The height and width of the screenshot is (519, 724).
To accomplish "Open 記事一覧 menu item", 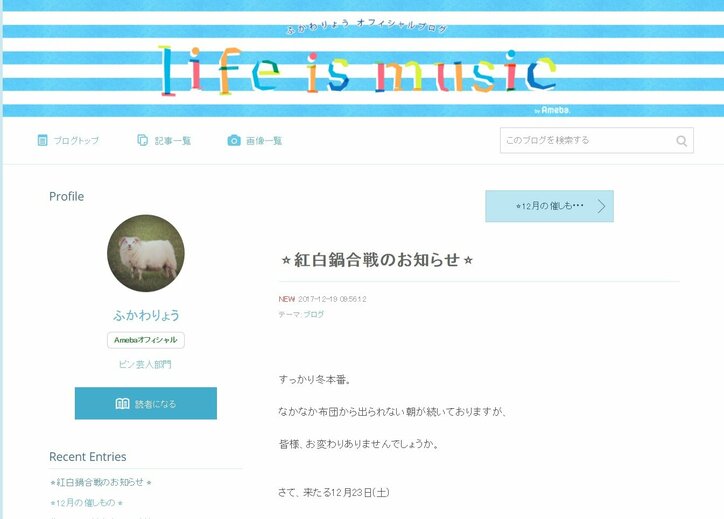I will (164, 140).
